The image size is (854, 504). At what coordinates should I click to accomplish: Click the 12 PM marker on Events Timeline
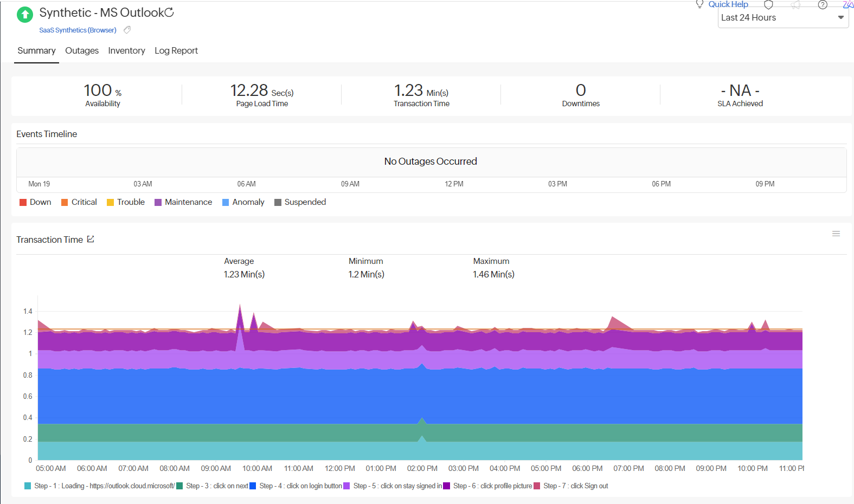454,184
